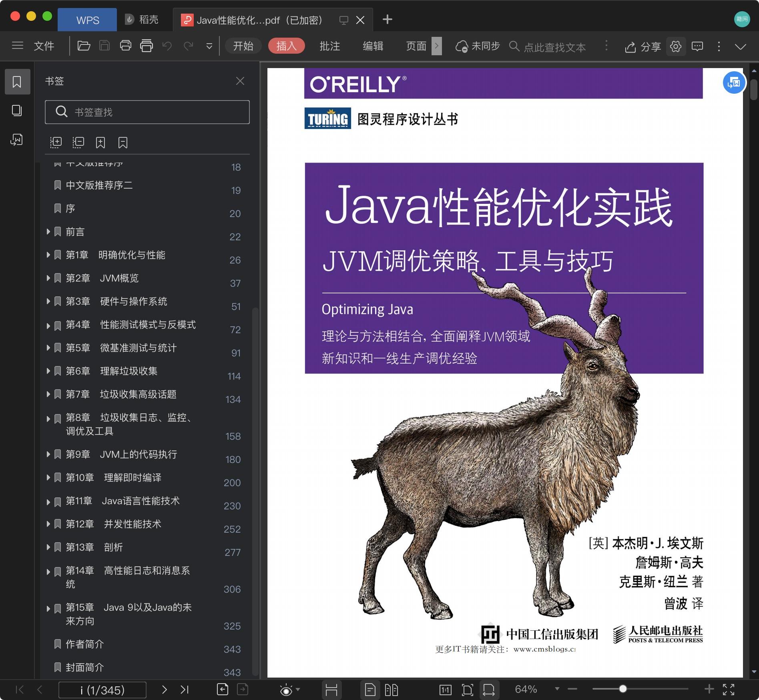Click the 点此查找文本 search field
759x700 pixels.
(x=554, y=47)
